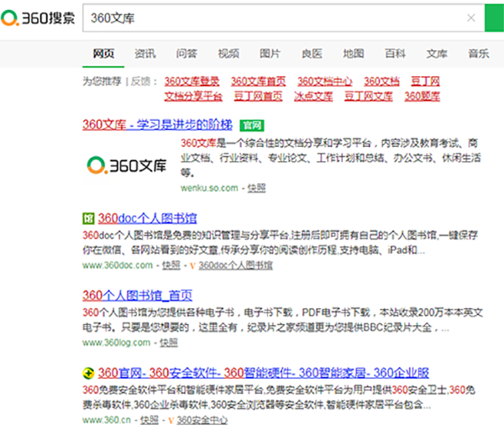Click the 360搜索 logo

coord(39,18)
